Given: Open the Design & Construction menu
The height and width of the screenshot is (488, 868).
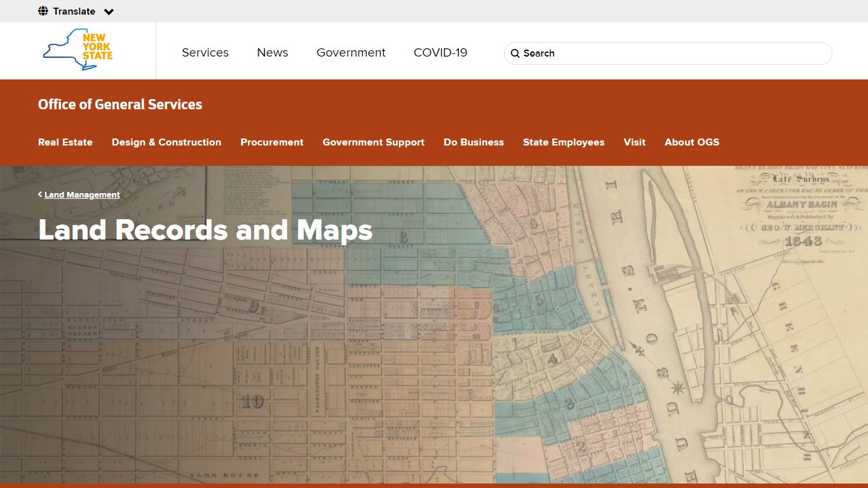Looking at the screenshot, I should pos(166,142).
